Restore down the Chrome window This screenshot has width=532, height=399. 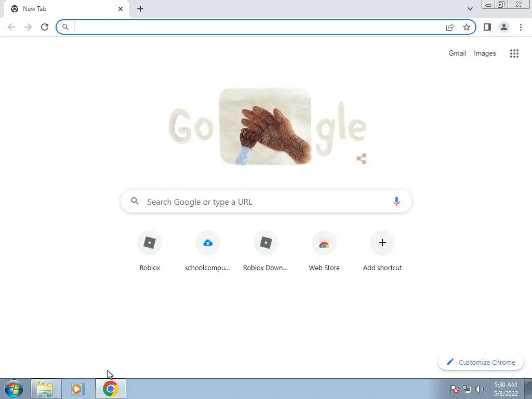tap(501, 4)
